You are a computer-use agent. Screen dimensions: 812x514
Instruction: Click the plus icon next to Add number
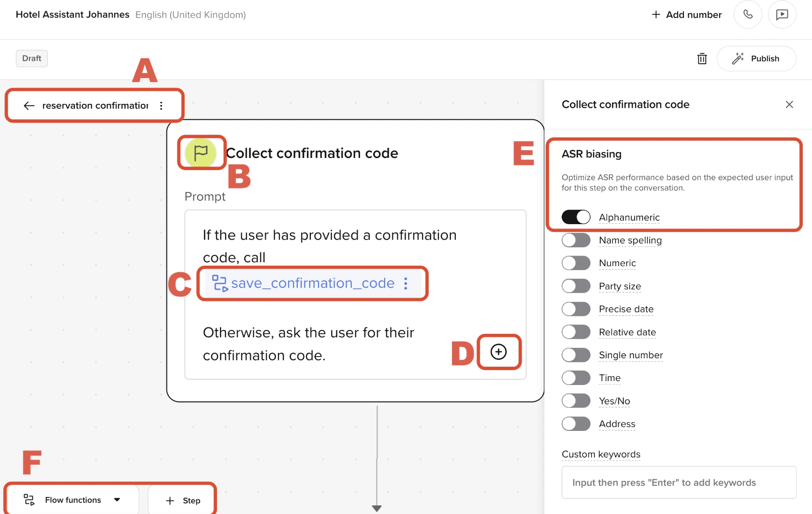pos(655,14)
